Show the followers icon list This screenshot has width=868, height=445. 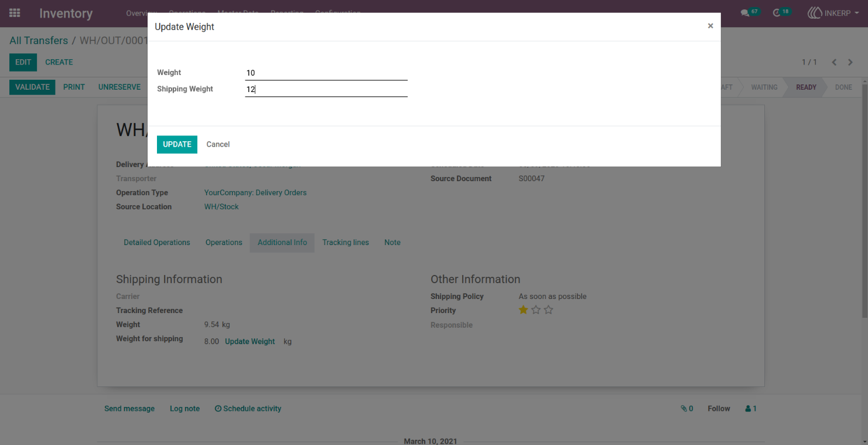751,409
